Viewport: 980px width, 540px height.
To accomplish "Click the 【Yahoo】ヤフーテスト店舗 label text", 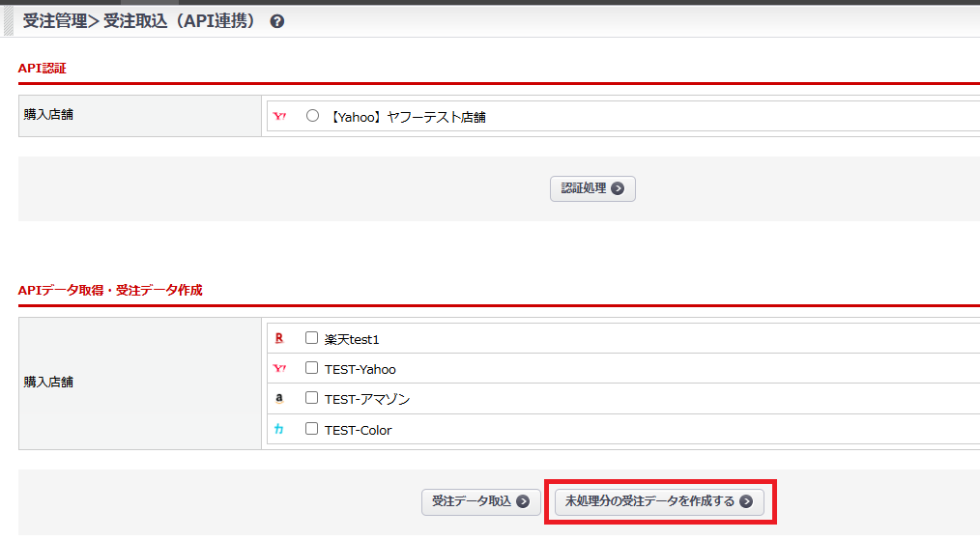I will (x=407, y=117).
